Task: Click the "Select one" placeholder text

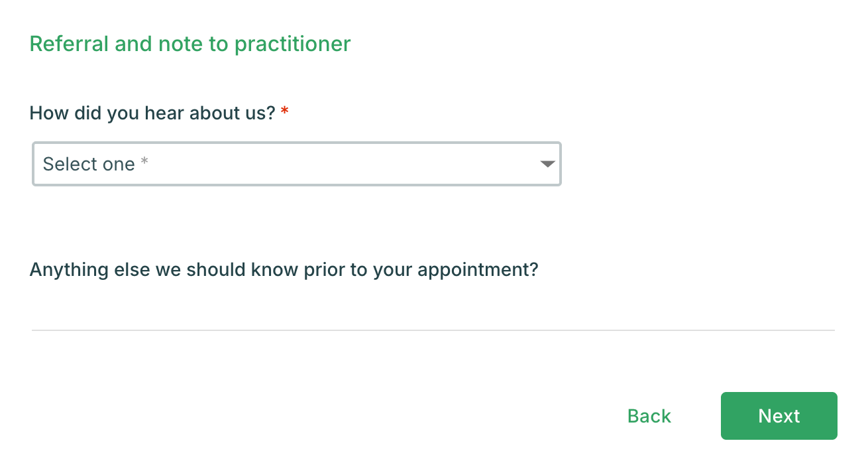Action: (89, 164)
